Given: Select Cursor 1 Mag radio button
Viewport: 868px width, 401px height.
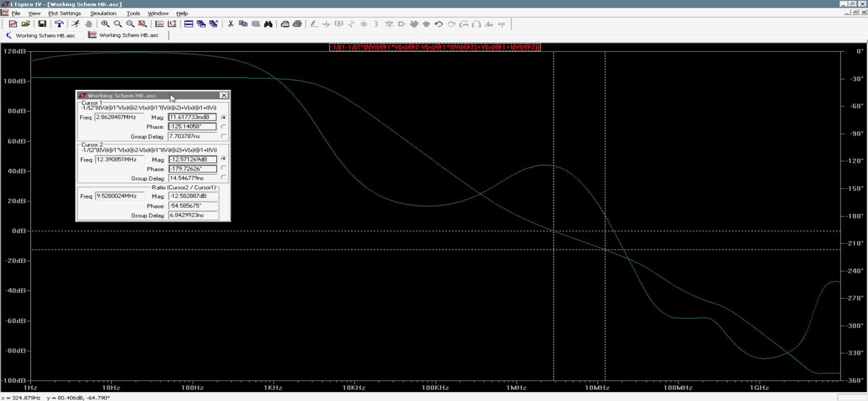Looking at the screenshot, I should point(224,117).
